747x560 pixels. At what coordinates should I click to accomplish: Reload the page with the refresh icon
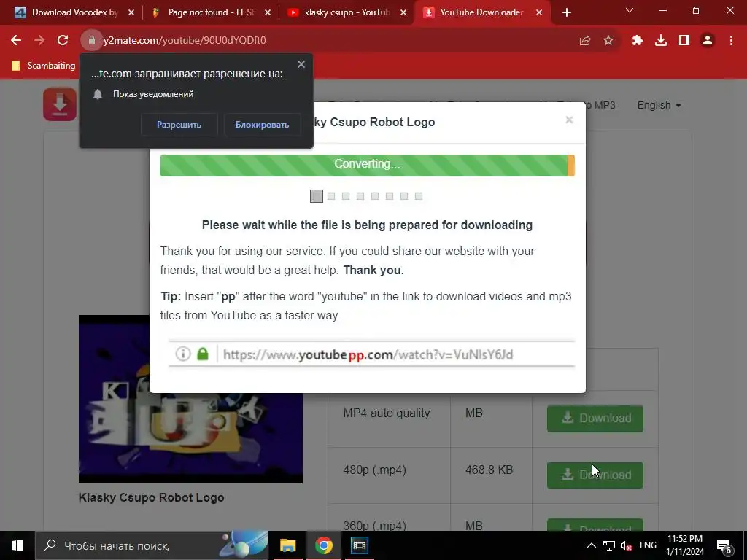click(x=63, y=41)
